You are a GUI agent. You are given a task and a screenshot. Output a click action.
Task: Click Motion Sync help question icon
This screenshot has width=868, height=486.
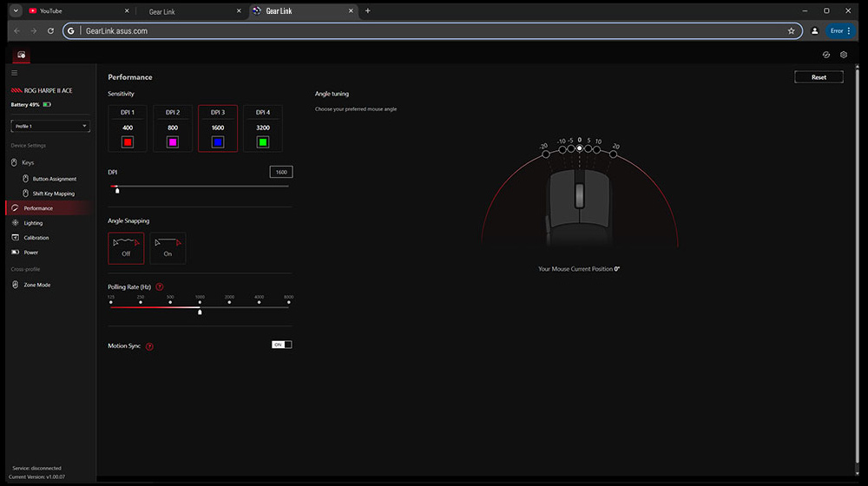pyautogui.click(x=149, y=346)
